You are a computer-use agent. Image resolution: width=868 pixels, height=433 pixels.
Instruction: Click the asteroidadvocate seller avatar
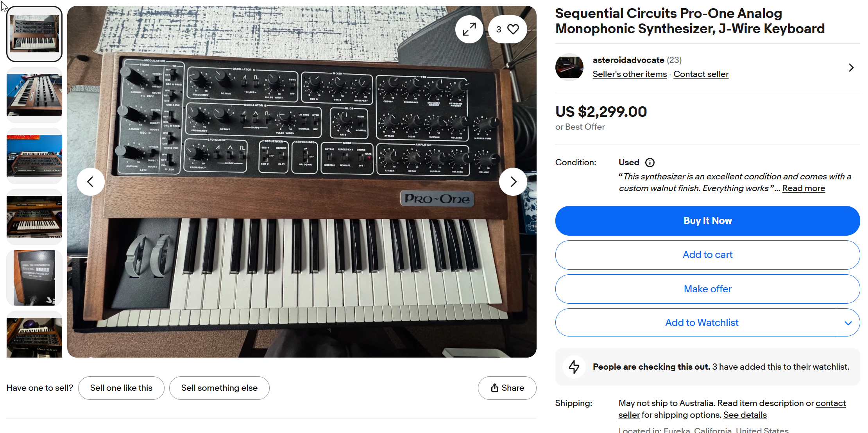[569, 67]
